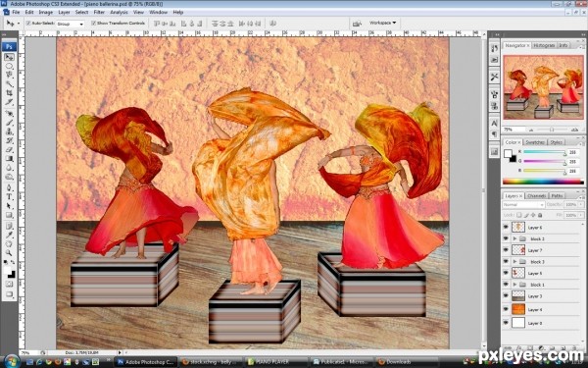Expand the block 3 group
Viewport: 588px width, 368px height.
(514, 262)
